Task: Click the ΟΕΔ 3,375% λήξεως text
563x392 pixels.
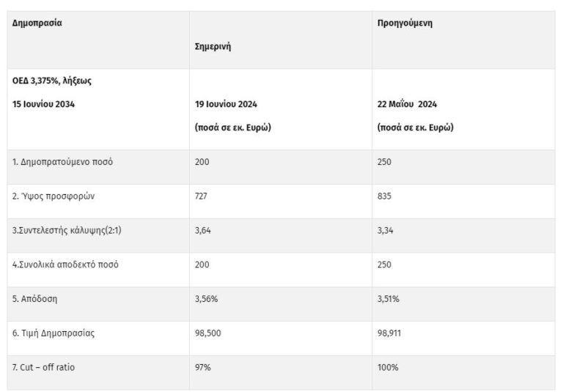Action: click(x=51, y=81)
